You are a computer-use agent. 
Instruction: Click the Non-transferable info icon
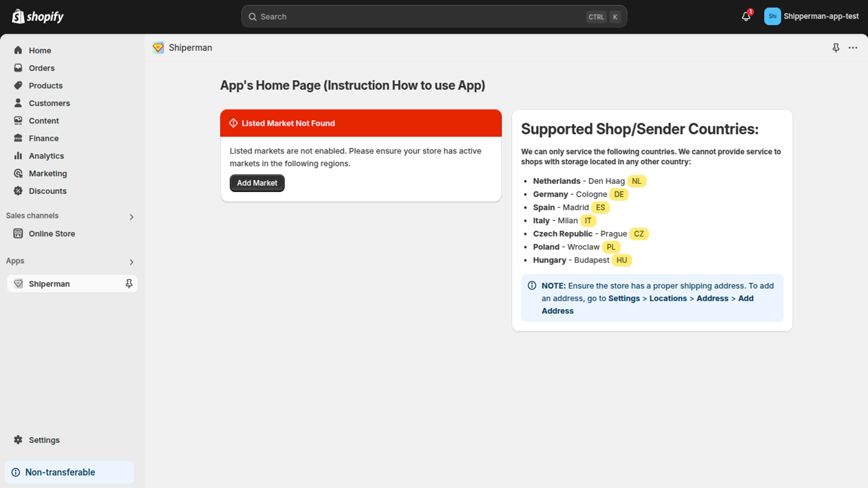16,472
